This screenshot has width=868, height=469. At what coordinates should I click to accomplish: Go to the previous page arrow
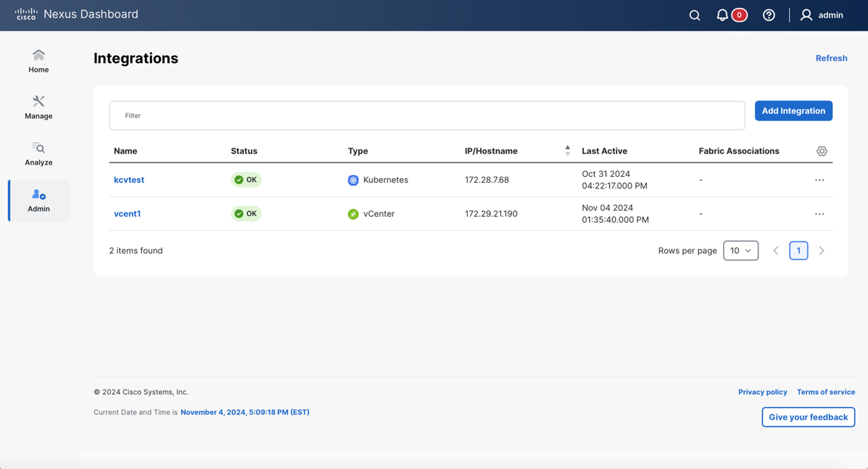click(776, 250)
